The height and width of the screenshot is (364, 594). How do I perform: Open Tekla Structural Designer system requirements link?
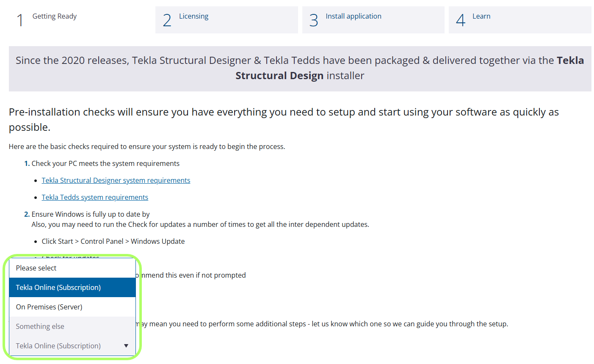(116, 180)
